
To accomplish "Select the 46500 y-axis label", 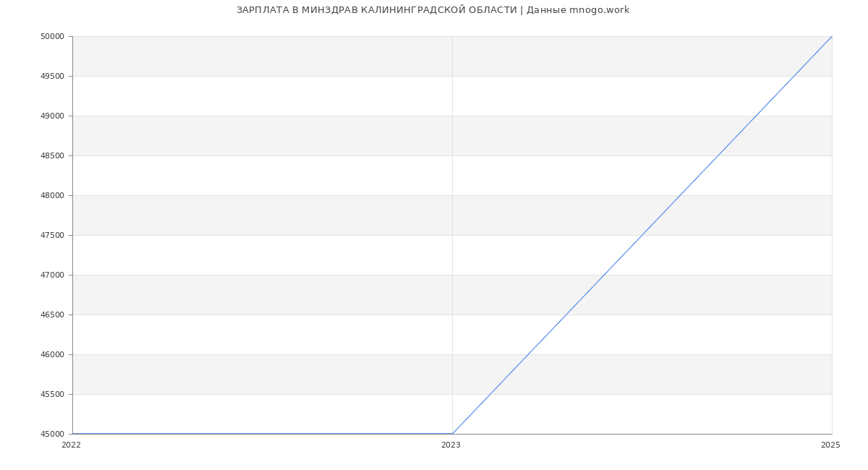I will (52, 315).
